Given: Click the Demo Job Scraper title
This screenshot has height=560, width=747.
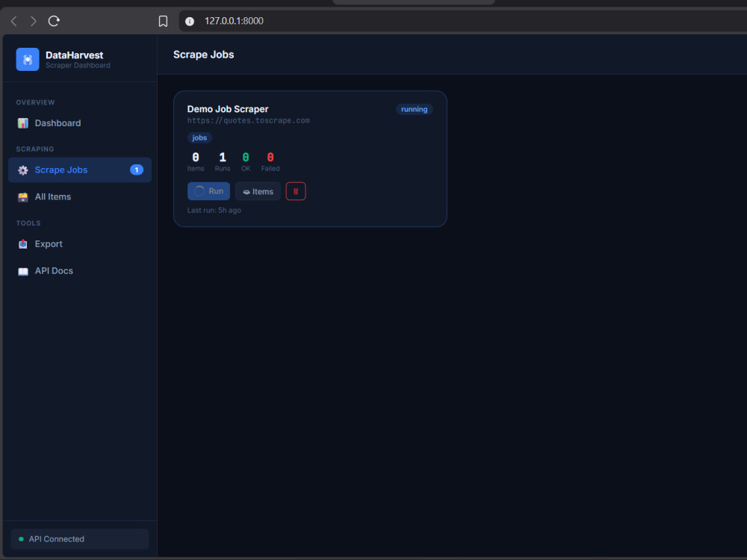Looking at the screenshot, I should click(x=228, y=109).
